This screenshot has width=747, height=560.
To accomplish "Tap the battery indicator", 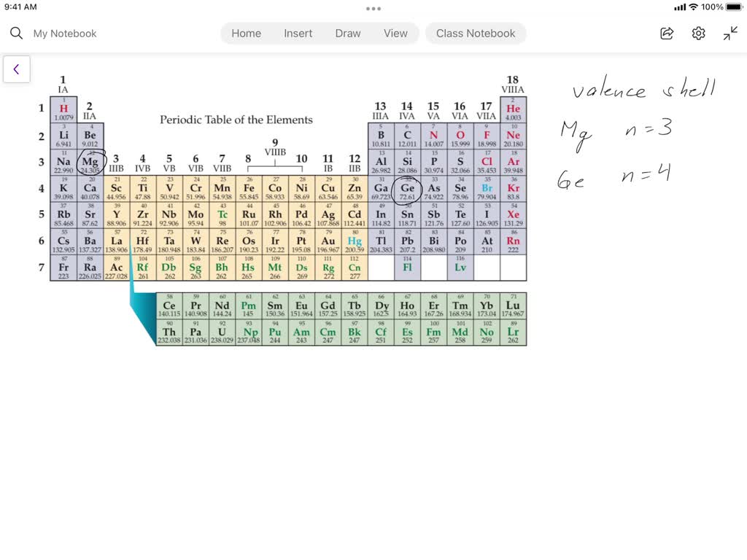I will [x=734, y=9].
